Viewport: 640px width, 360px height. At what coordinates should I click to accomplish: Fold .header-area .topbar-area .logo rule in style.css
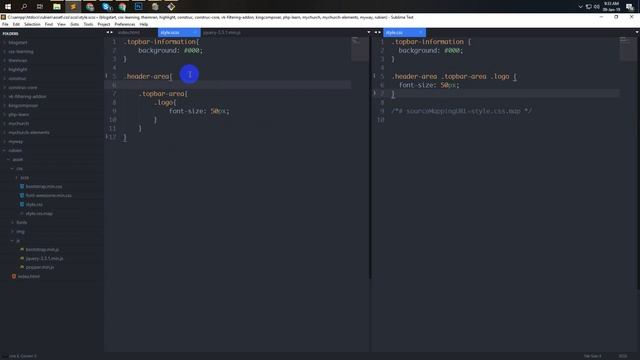pos(374,76)
